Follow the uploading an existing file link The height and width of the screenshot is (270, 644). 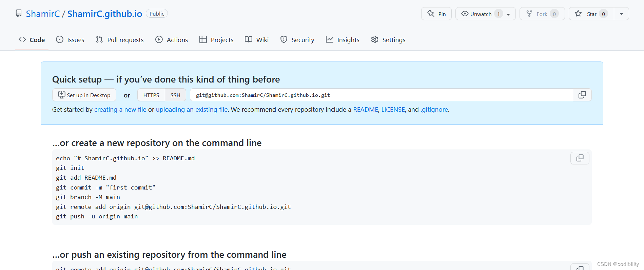tap(192, 109)
